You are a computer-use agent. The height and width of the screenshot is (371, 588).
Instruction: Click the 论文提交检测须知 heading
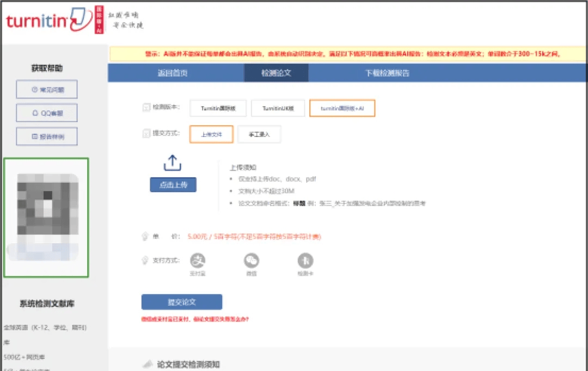coord(188,364)
